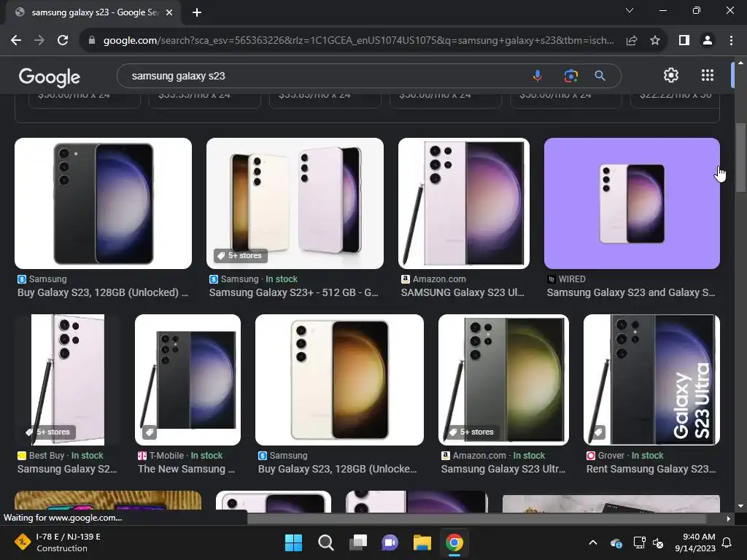The height and width of the screenshot is (560, 747).
Task: Open File Explorer from taskbar
Action: [x=422, y=542]
